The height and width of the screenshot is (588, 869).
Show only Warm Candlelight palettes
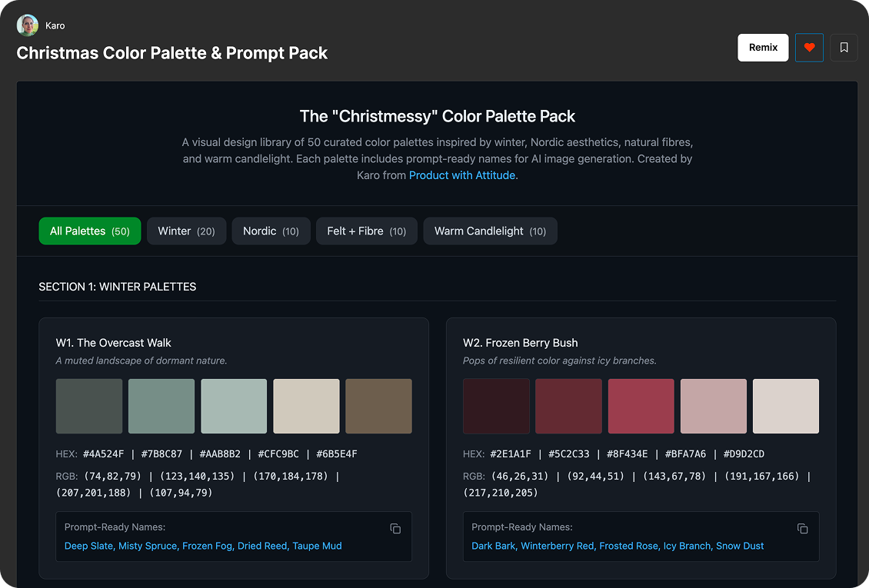(490, 231)
